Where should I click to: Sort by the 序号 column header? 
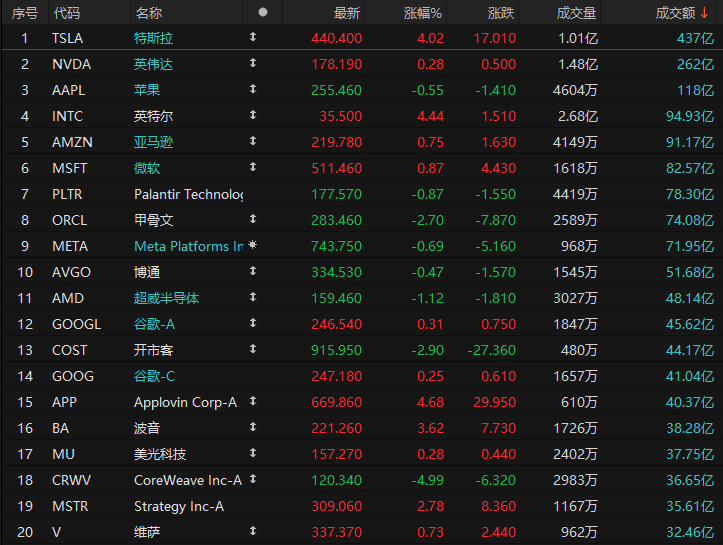tap(25, 13)
